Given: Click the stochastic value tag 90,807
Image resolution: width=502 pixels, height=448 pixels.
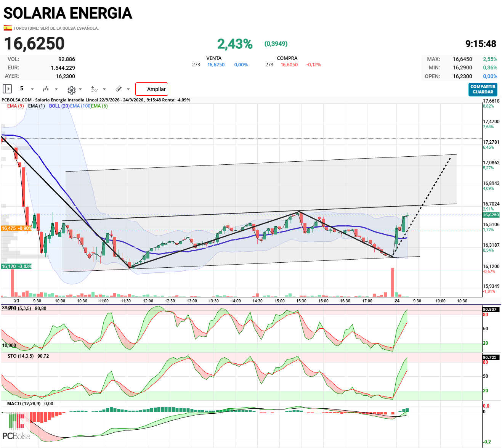Looking at the screenshot, I should pos(490,310).
